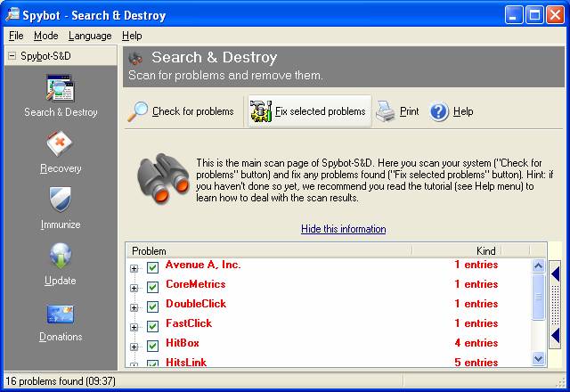
Task: Click '4 entries' in HitBox row
Action: click(x=476, y=343)
